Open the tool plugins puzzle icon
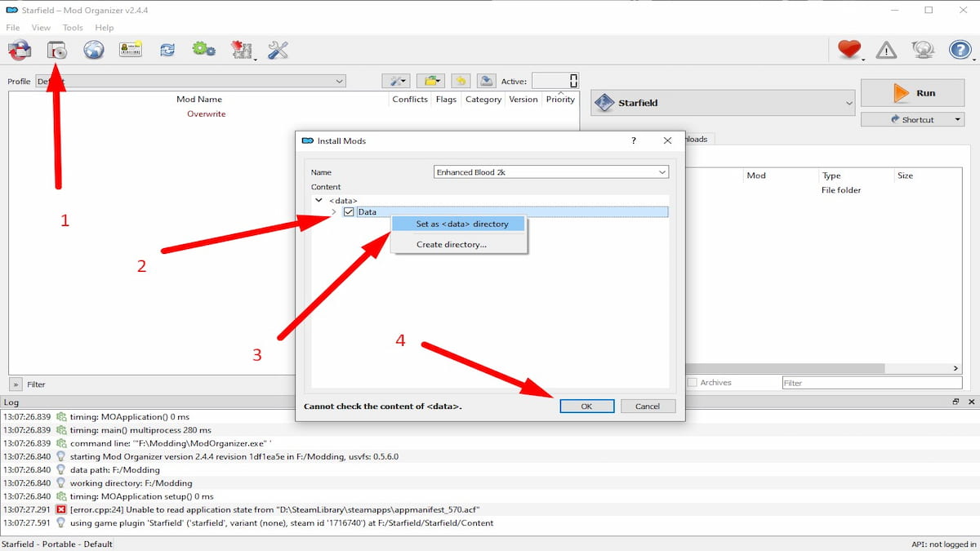This screenshot has width=980, height=551. (241, 50)
